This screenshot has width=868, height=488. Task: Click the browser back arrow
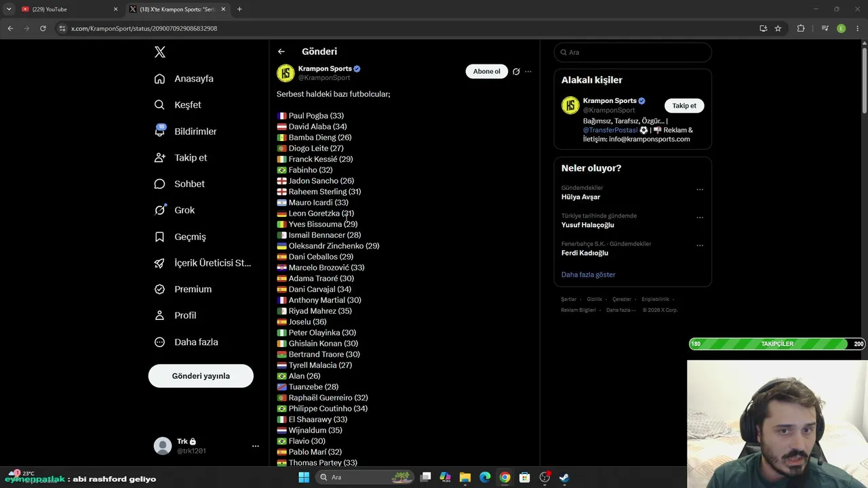pos(10,28)
